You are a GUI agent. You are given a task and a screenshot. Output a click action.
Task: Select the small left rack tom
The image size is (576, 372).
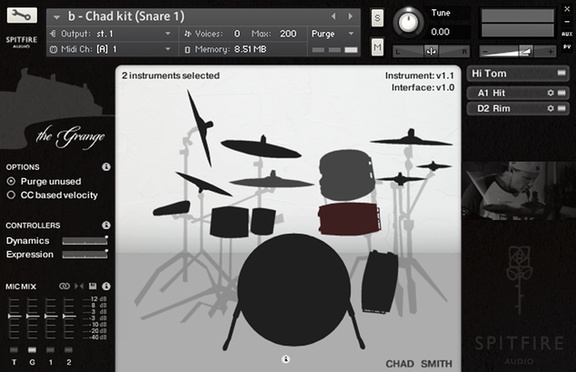tap(263, 221)
